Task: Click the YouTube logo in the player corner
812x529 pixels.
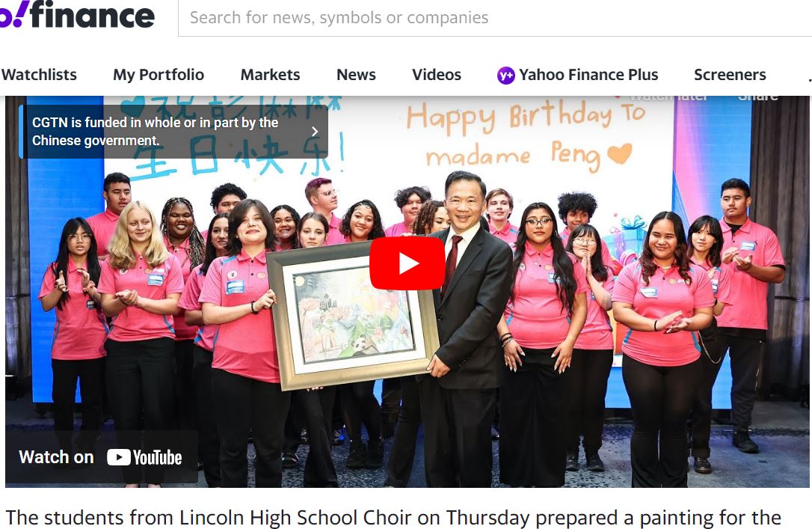Action: pos(144,457)
